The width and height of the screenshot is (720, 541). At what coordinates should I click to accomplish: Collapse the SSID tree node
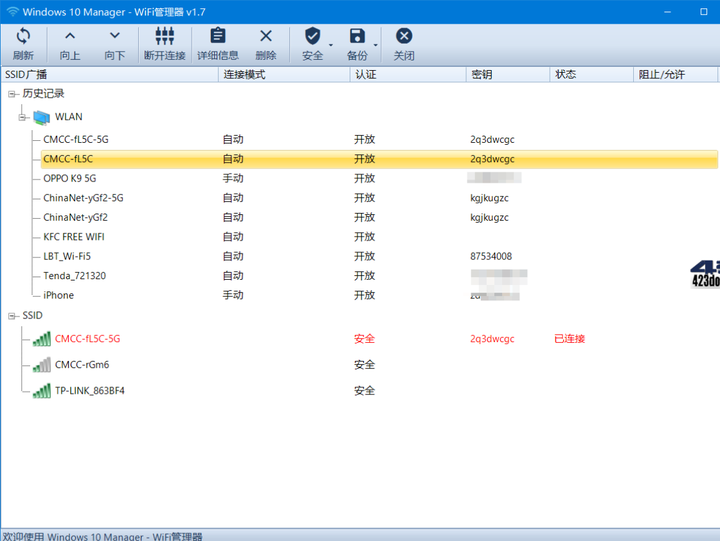[11, 316]
